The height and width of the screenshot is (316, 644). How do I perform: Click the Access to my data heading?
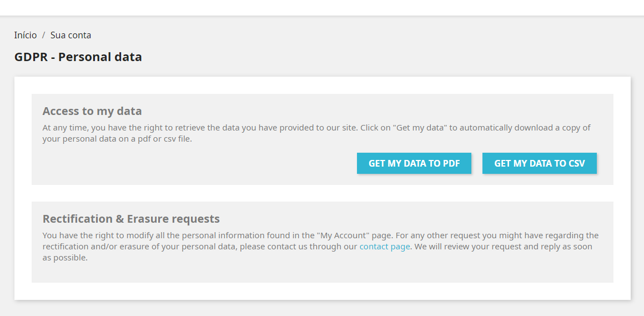tap(92, 111)
